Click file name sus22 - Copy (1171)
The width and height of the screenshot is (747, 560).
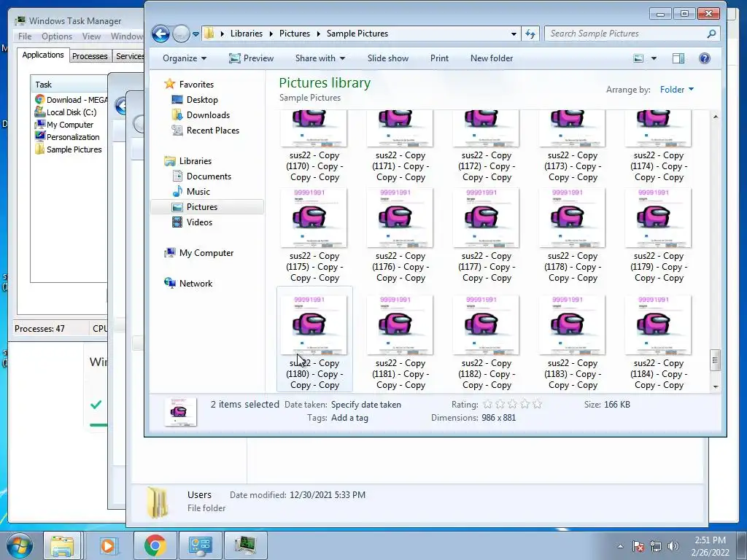tap(400, 166)
